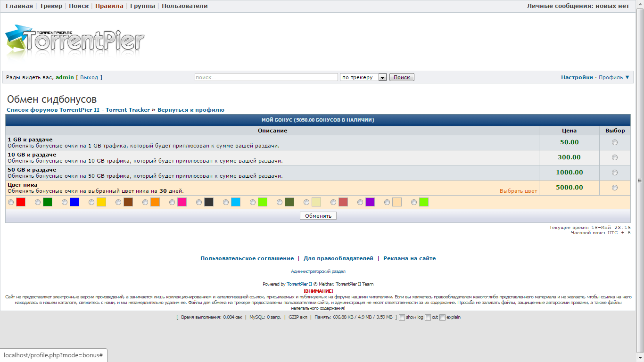Open the Трекер menu item
The width and height of the screenshot is (644, 362).
(x=50, y=6)
